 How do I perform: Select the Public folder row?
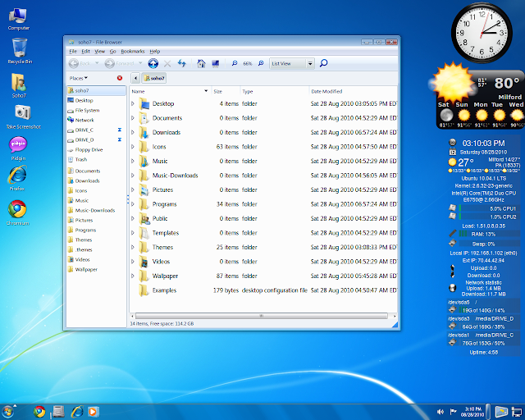point(263,218)
